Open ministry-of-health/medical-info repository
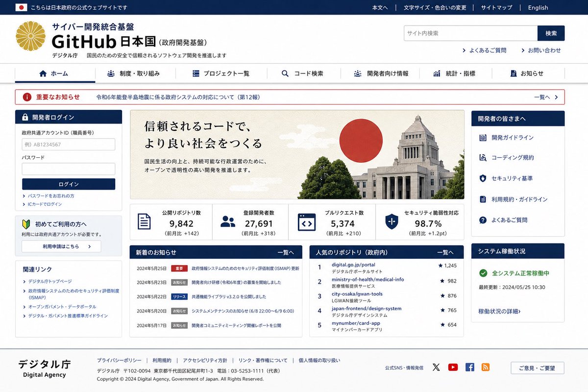The height and width of the screenshot is (392, 588). coord(368,279)
